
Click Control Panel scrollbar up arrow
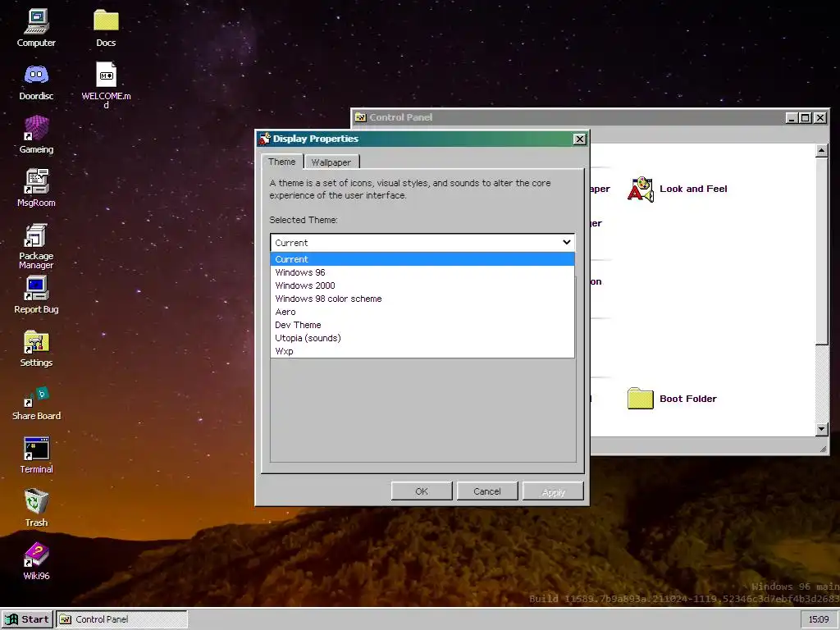[x=822, y=151]
